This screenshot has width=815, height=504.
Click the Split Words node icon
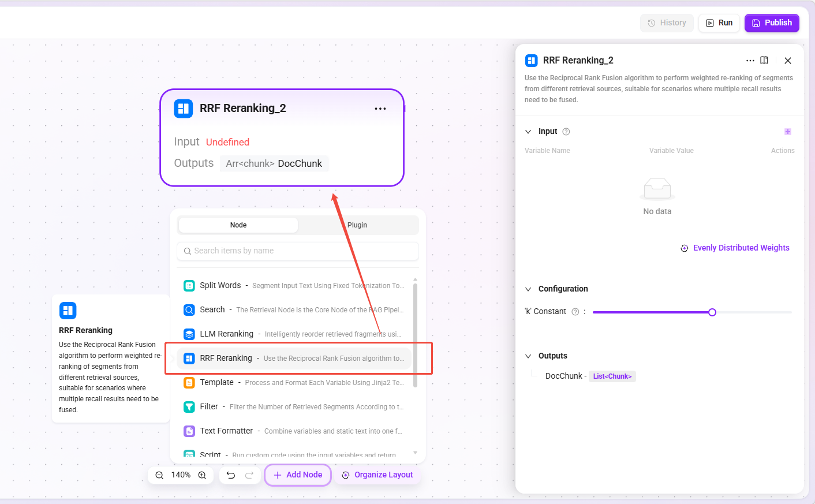point(189,286)
